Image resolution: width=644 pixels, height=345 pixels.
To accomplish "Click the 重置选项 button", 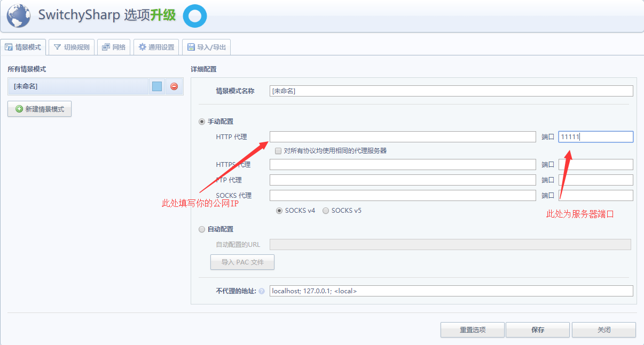I will [x=473, y=330].
